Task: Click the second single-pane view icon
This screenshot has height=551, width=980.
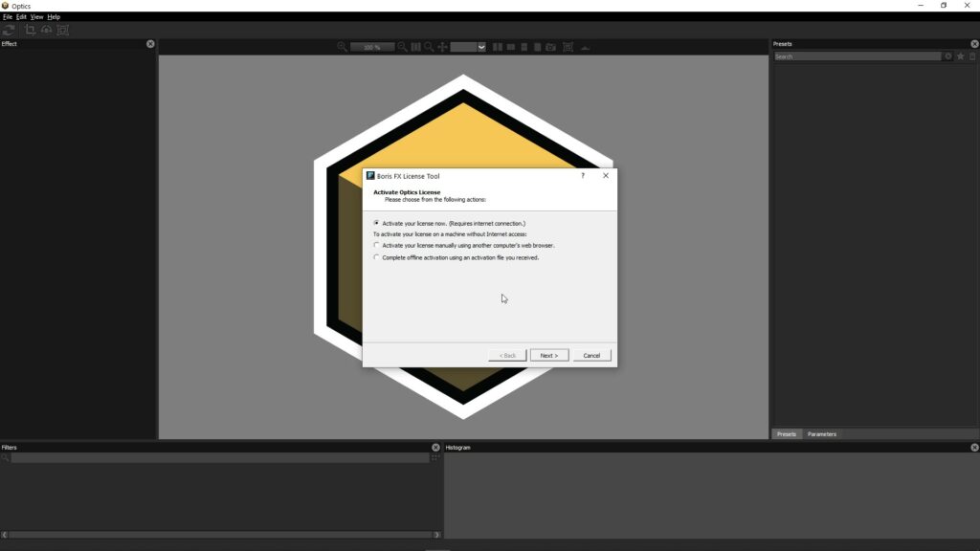Action: 538,47
